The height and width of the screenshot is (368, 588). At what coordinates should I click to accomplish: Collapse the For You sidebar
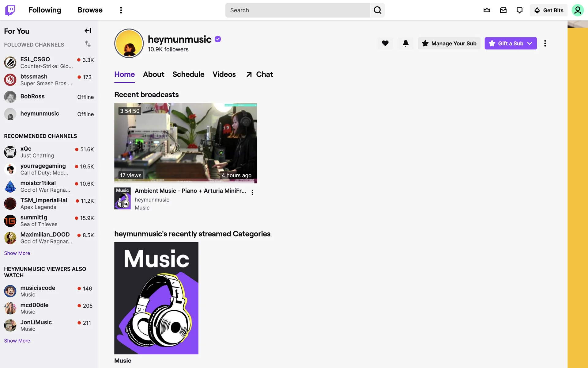tap(88, 31)
